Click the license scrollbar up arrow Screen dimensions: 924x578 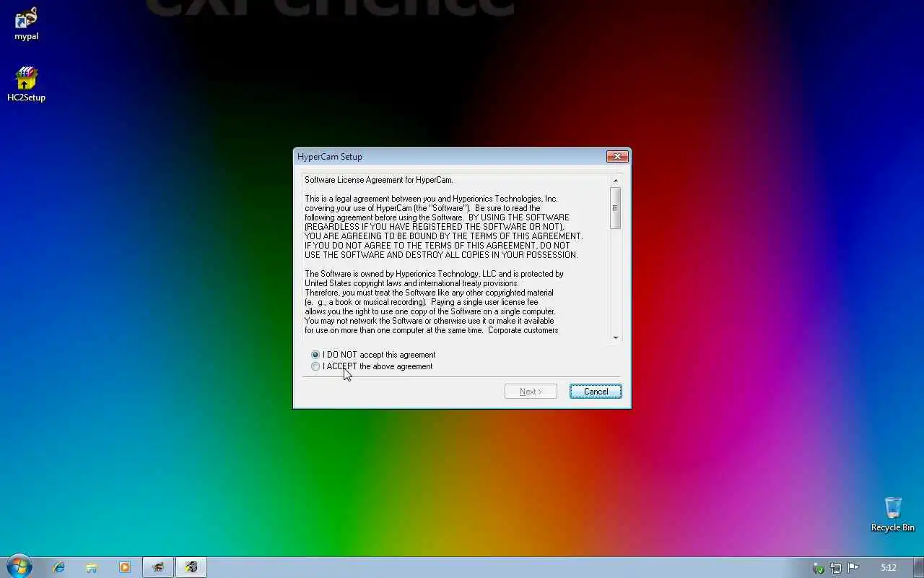pyautogui.click(x=616, y=181)
